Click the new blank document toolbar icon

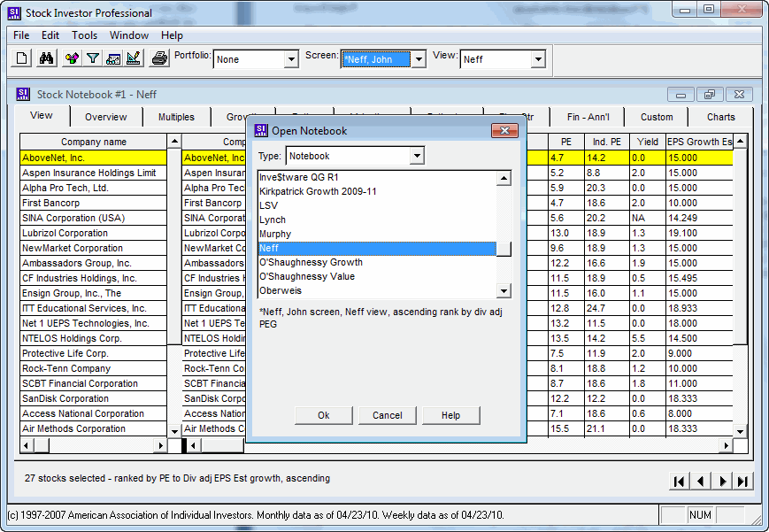[23, 59]
